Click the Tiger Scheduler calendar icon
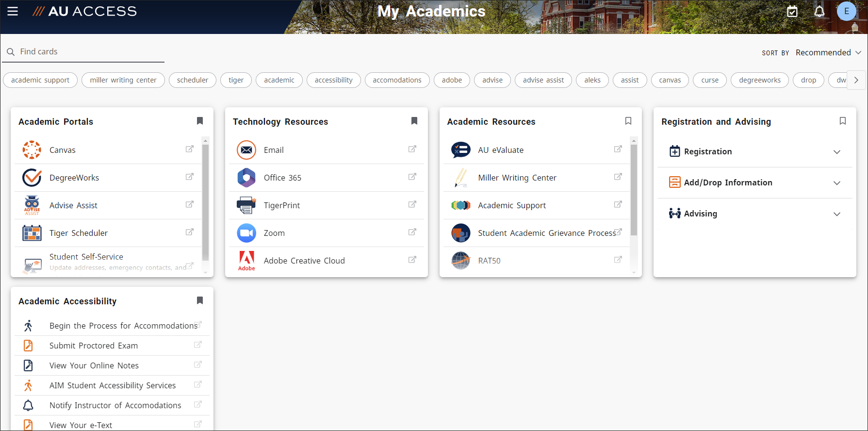The image size is (868, 431). (x=32, y=233)
